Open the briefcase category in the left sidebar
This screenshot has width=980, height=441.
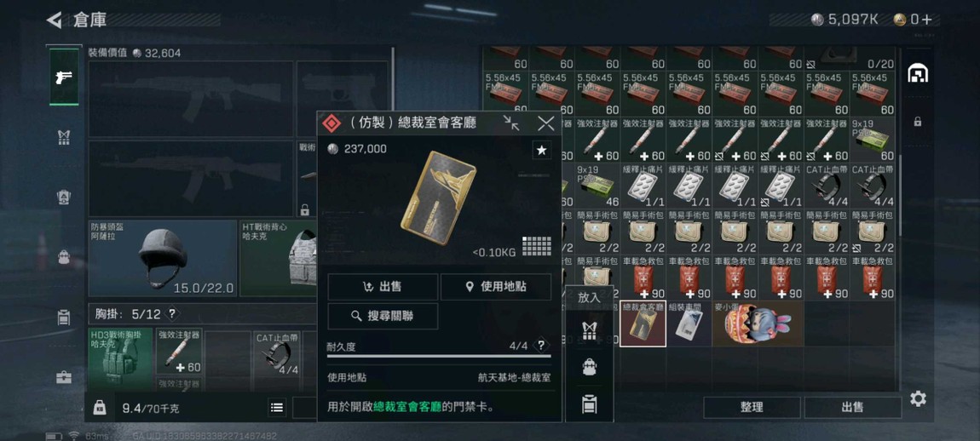pos(64,377)
